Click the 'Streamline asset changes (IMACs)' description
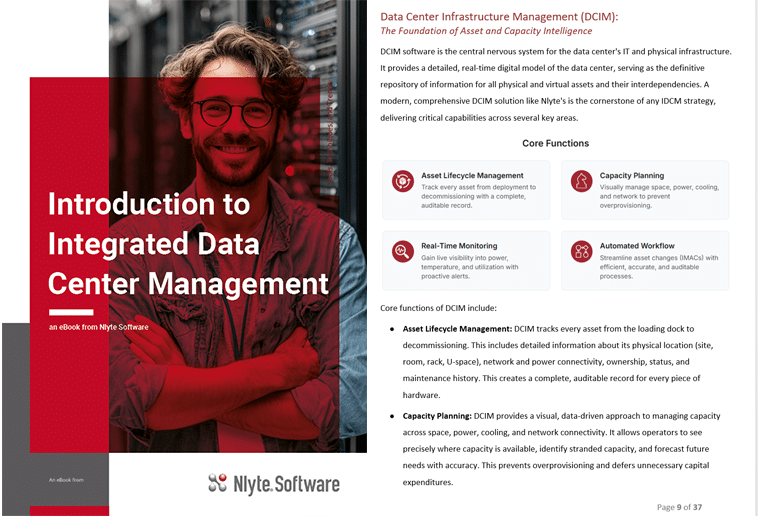Viewport: 760px width, 516px height. pyautogui.click(x=659, y=267)
